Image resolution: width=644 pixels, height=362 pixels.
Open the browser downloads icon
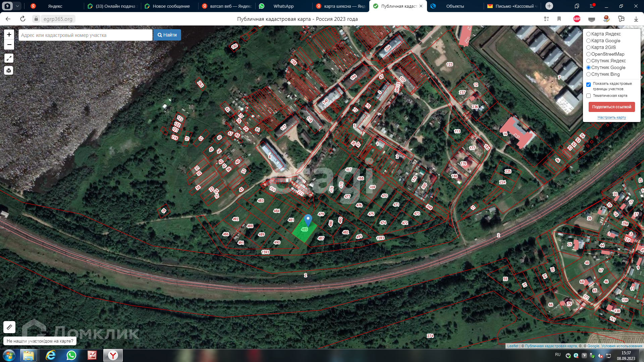pos(636,19)
